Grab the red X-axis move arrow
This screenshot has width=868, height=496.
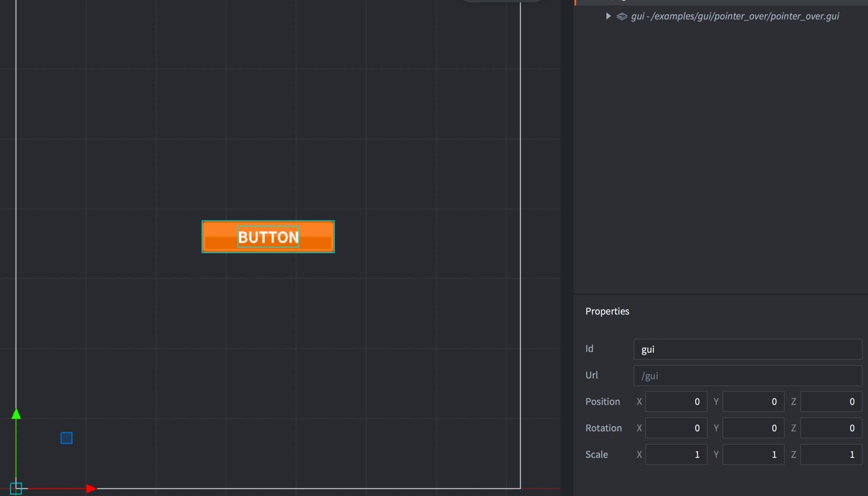pos(91,488)
